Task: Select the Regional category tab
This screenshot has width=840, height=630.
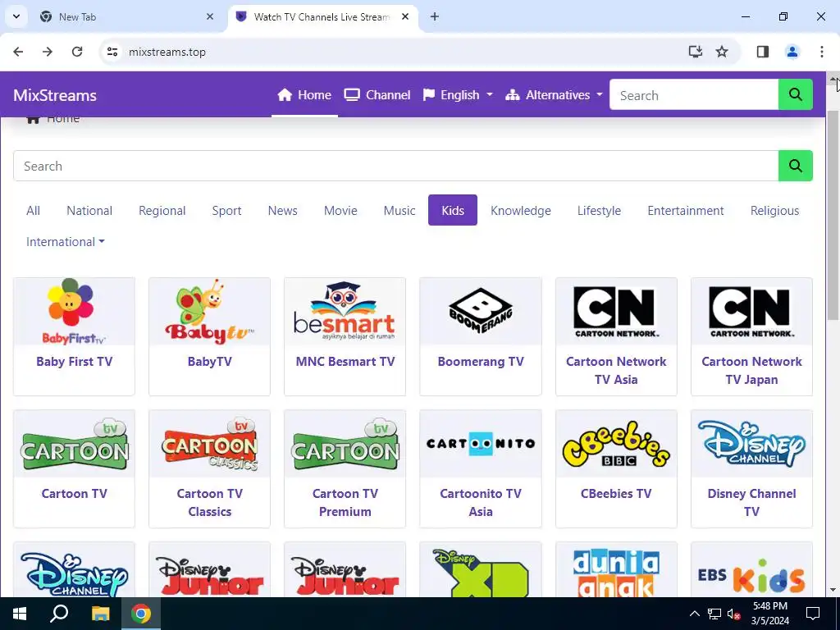Action: pos(162,211)
